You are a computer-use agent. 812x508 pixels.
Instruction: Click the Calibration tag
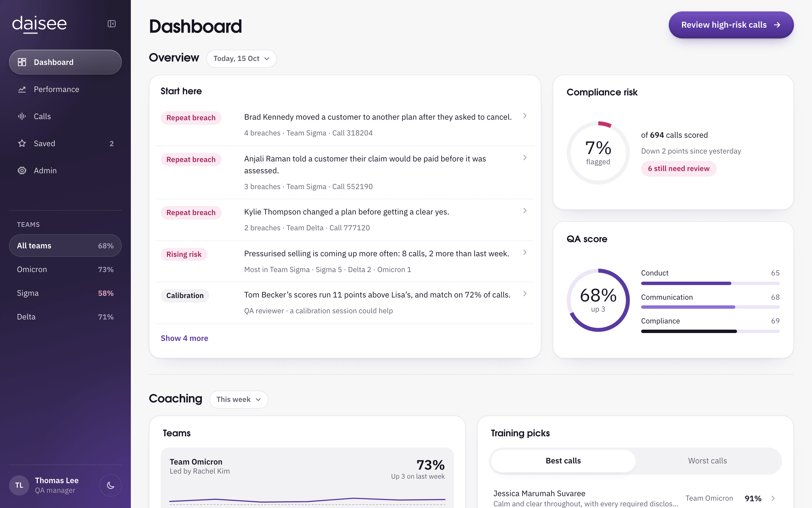[x=185, y=296]
